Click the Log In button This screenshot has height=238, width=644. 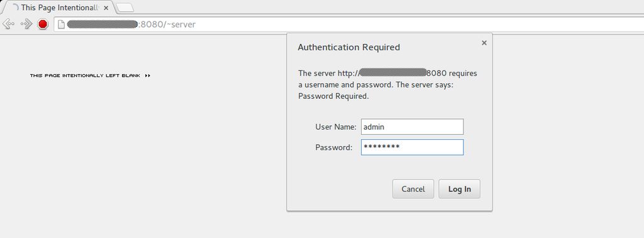[459, 189]
